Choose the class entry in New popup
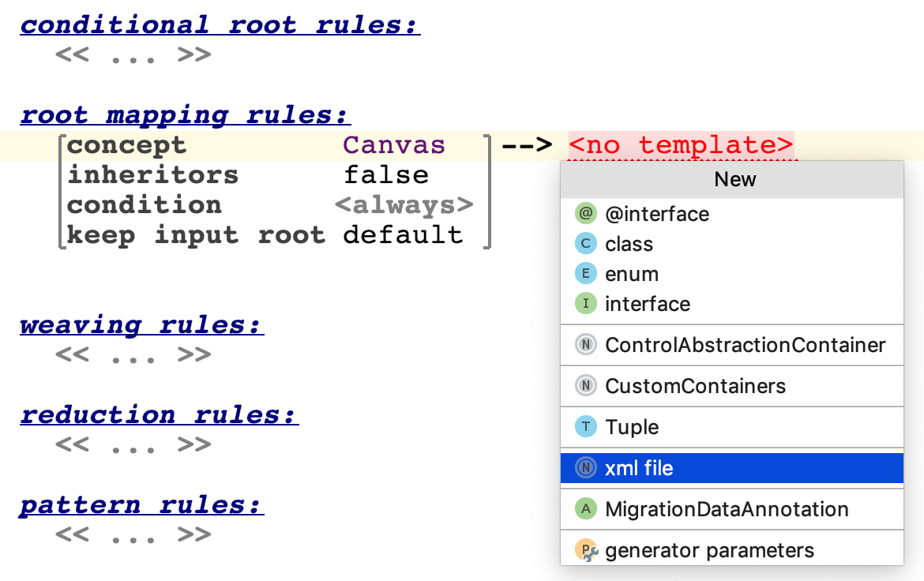The image size is (924, 581). pos(629,244)
